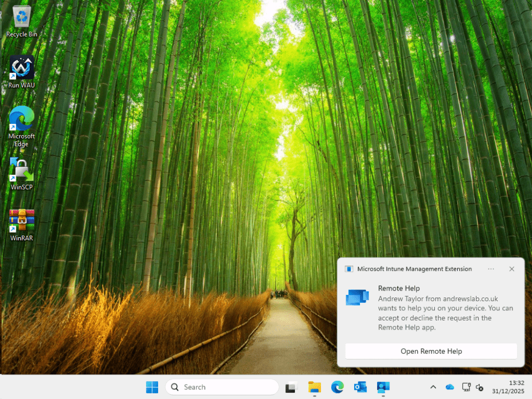
Task: Click the display tray icon
Action: tap(466, 387)
